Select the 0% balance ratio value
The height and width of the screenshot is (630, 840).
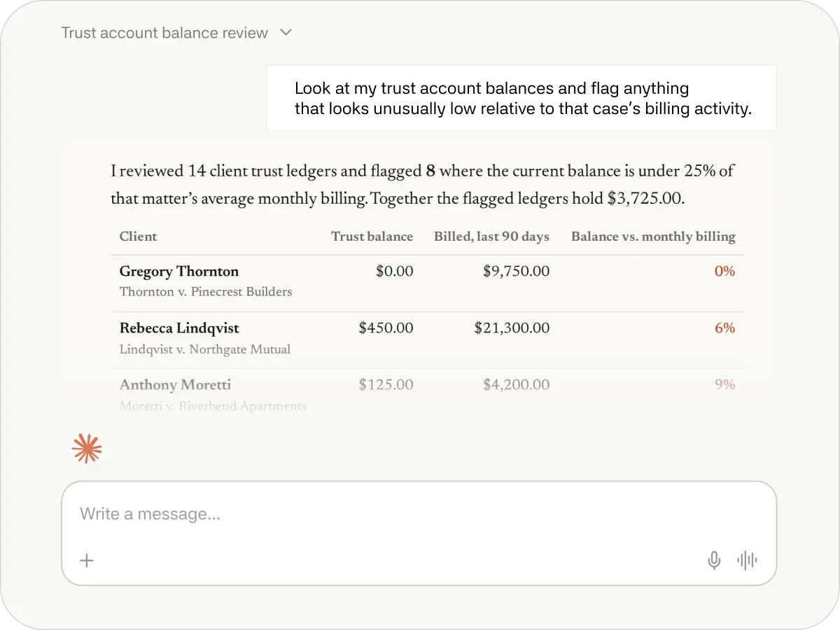(x=724, y=272)
